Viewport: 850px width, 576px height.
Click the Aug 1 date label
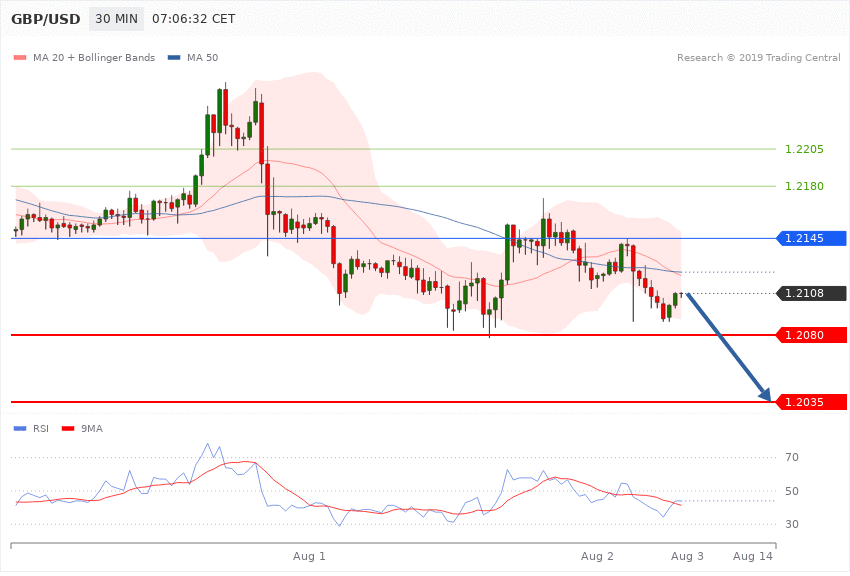309,556
